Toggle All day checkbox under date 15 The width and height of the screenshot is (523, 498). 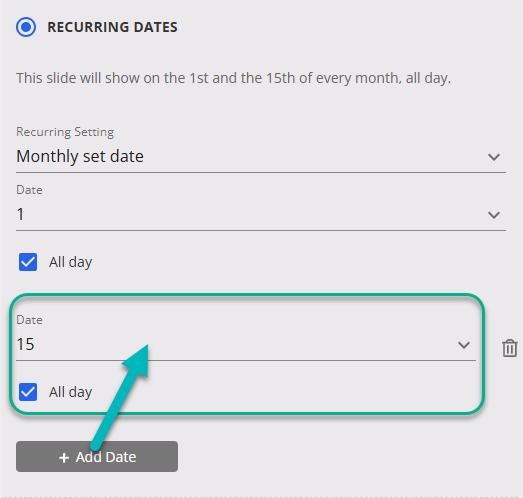pyautogui.click(x=28, y=392)
